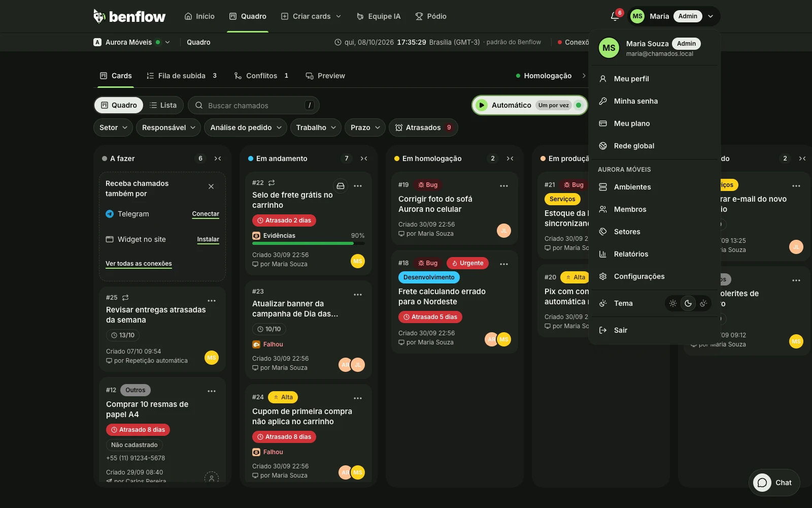Open the more options menu on card #19
The height and width of the screenshot is (508, 812).
tap(504, 186)
